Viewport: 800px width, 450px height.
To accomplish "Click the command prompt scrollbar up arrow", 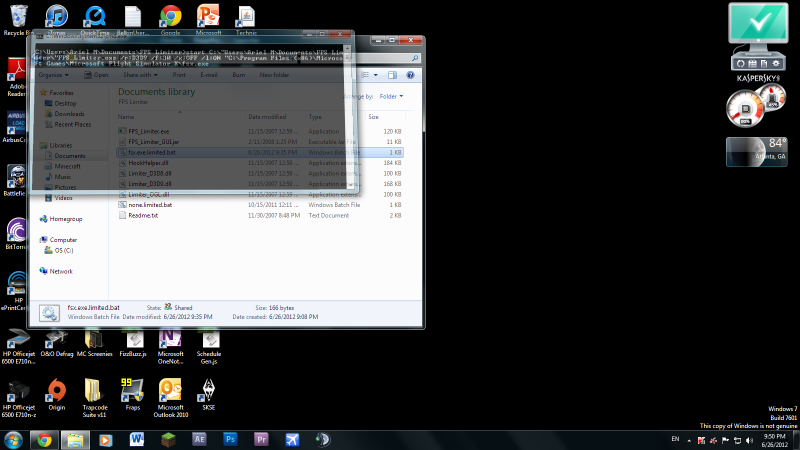I will tap(347, 49).
